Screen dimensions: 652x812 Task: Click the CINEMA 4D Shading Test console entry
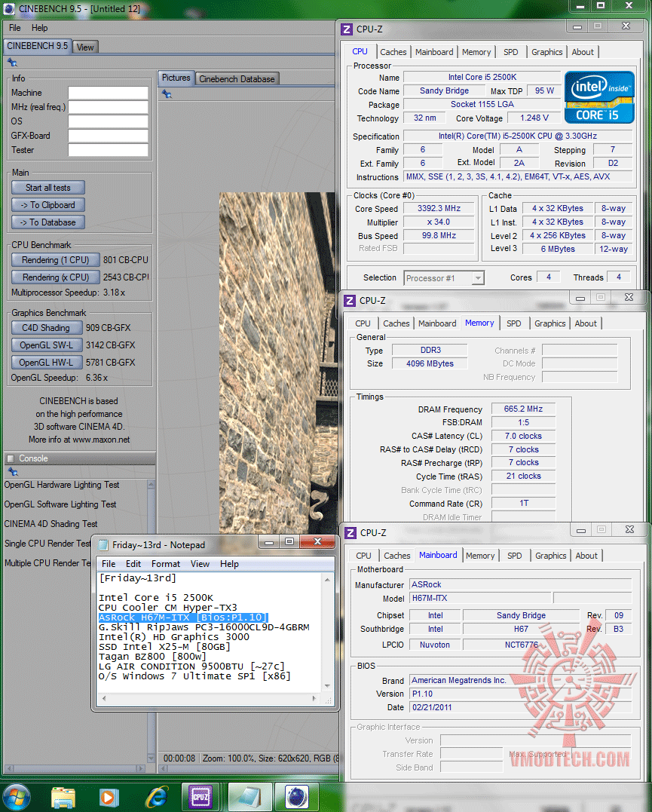(x=51, y=523)
